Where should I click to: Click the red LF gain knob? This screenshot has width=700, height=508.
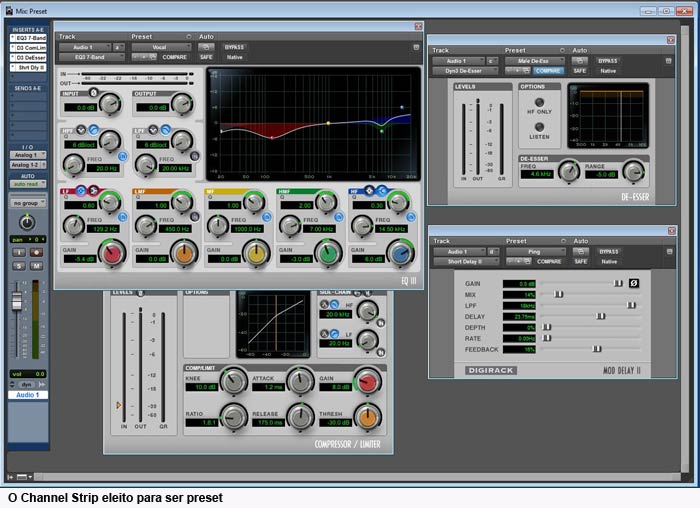[112, 254]
